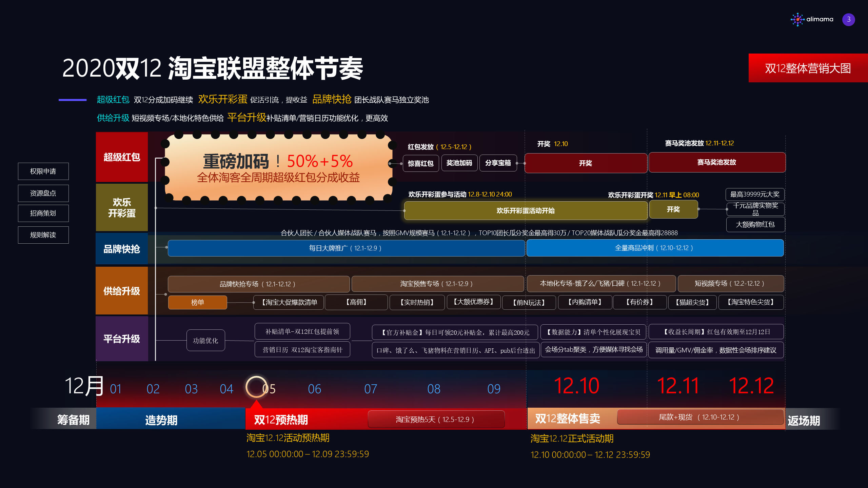Click the 大额购物红包 box

click(x=755, y=224)
